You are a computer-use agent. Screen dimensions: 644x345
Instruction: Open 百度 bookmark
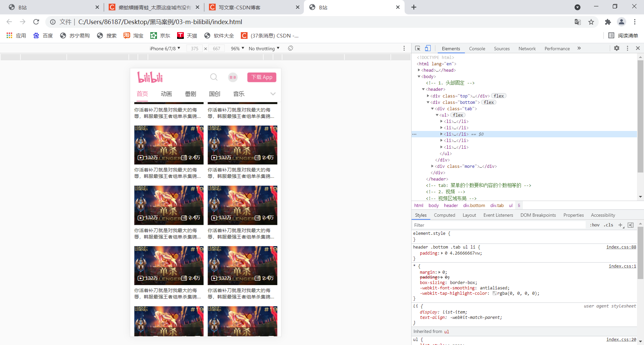43,36
